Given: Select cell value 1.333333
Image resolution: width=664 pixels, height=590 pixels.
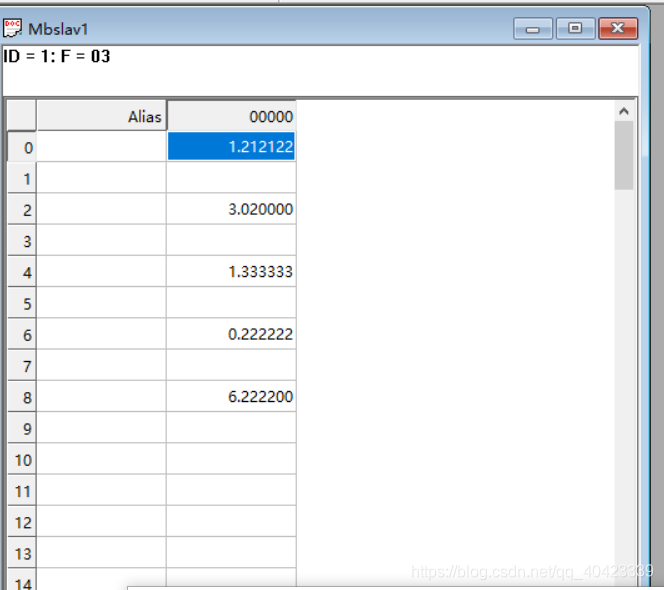Looking at the screenshot, I should pyautogui.click(x=231, y=271).
